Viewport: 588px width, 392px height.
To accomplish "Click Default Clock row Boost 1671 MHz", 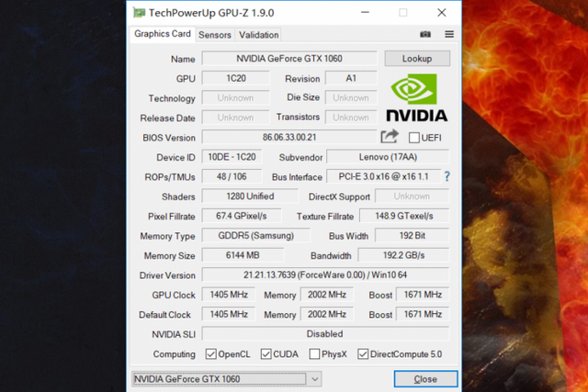I will (423, 314).
